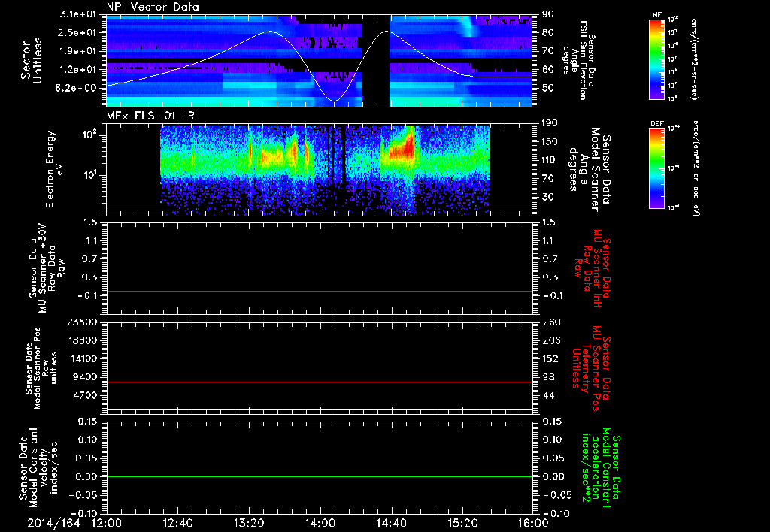This screenshot has height=532, width=770.
Task: Click the "90" sun elevation tick
Action: tap(548, 14)
